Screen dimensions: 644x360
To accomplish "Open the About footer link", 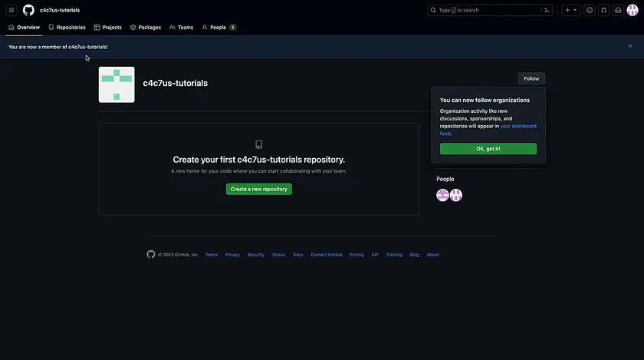I will pyautogui.click(x=432, y=255).
